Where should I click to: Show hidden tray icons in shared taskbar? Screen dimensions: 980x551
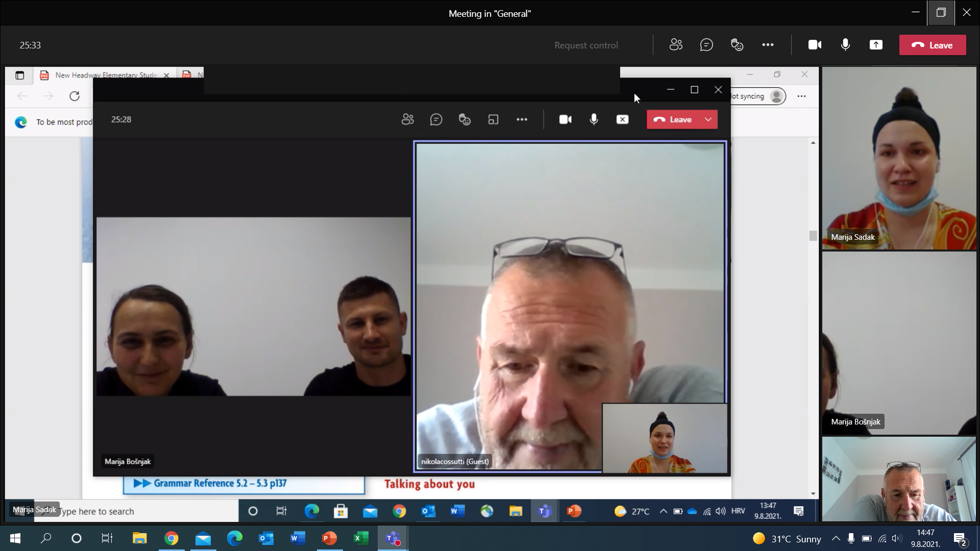coord(663,511)
